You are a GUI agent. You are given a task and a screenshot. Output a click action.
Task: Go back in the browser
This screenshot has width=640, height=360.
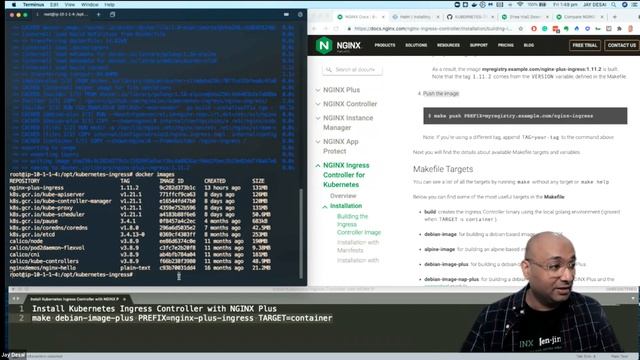coord(314,29)
